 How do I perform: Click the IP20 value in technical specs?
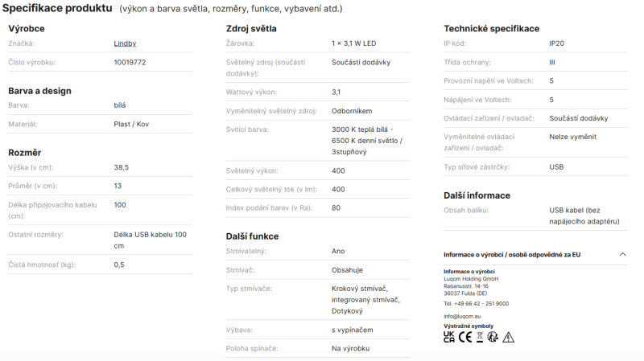(556, 43)
